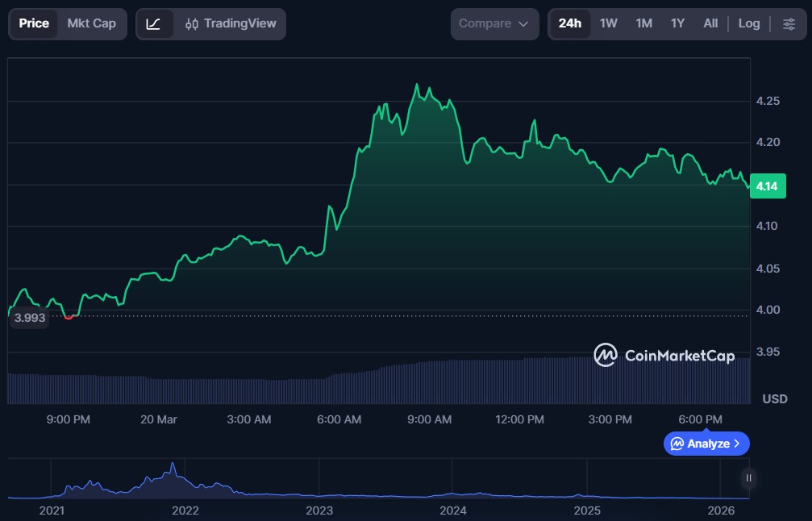Toggle Log scale on chart
This screenshot has height=521, width=812.
748,23
